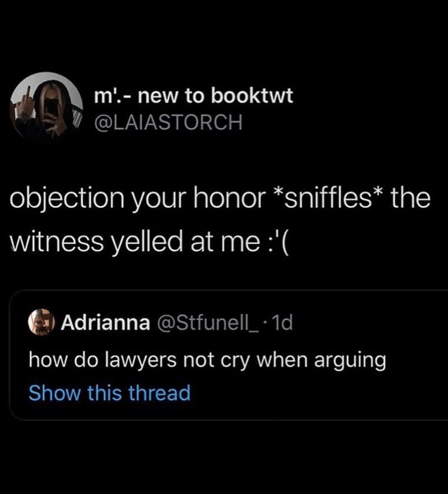Viewport: 448px width, 494px height.
Task: Click the '1d' timestamp on quoted tweet
Action: click(282, 323)
